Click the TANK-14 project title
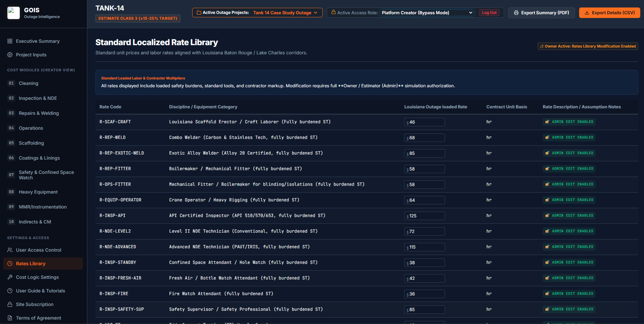Image resolution: width=644 pixels, height=324 pixels. (x=110, y=8)
